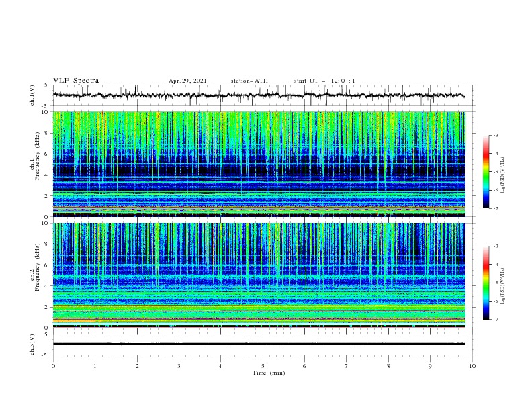
Task: Click the lower PSD color scale bar
Action: pyautogui.click(x=486, y=283)
